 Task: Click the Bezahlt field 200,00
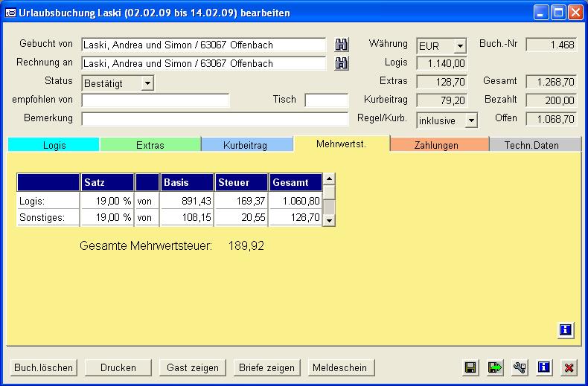point(551,100)
